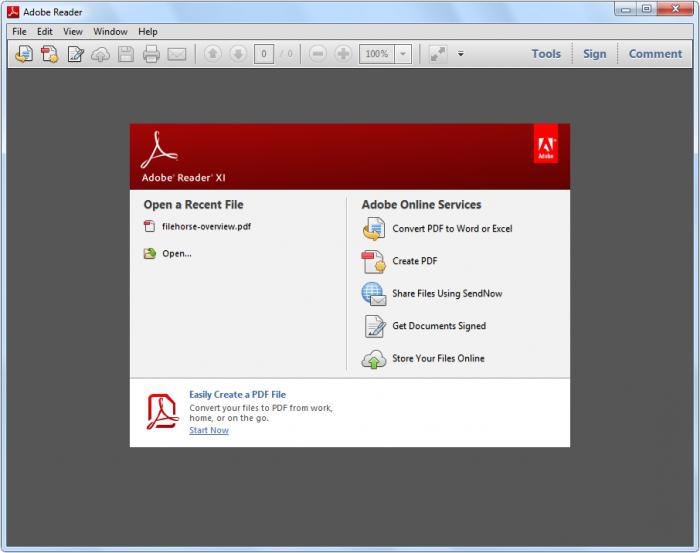The height and width of the screenshot is (553, 700).
Task: Click the Create PDF service icon
Action: click(374, 261)
